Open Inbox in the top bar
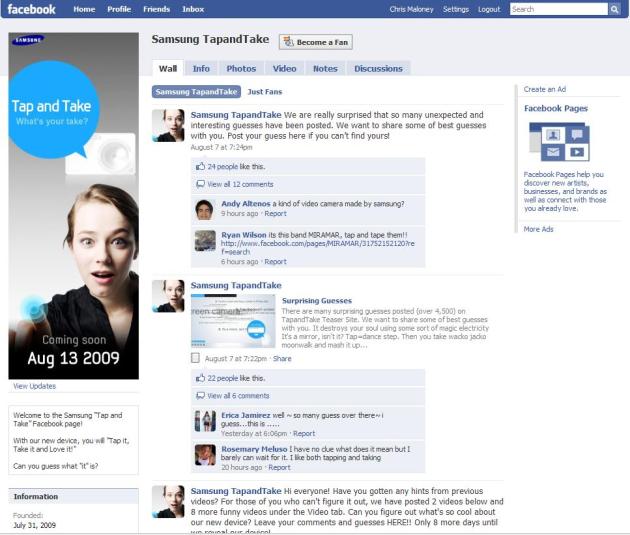 (193, 9)
